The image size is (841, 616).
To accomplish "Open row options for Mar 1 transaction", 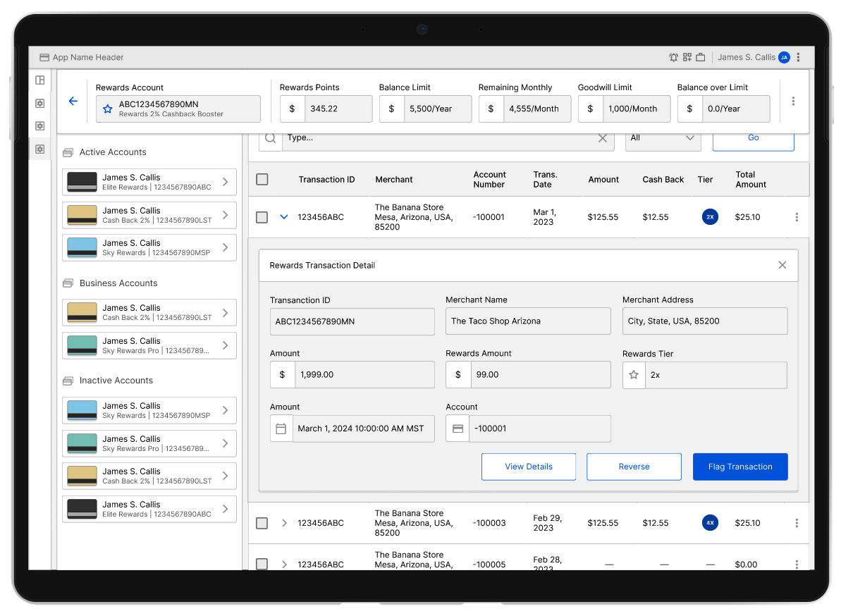I will 797,217.
